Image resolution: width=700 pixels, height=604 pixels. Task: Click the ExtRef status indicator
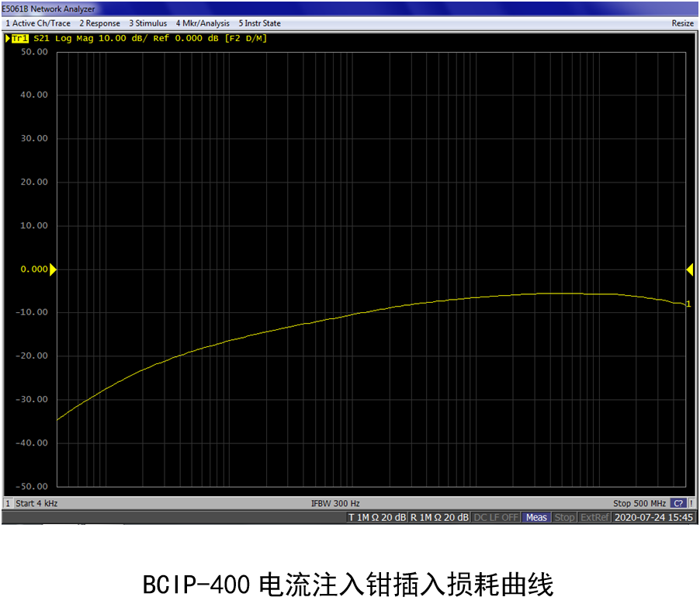(594, 517)
